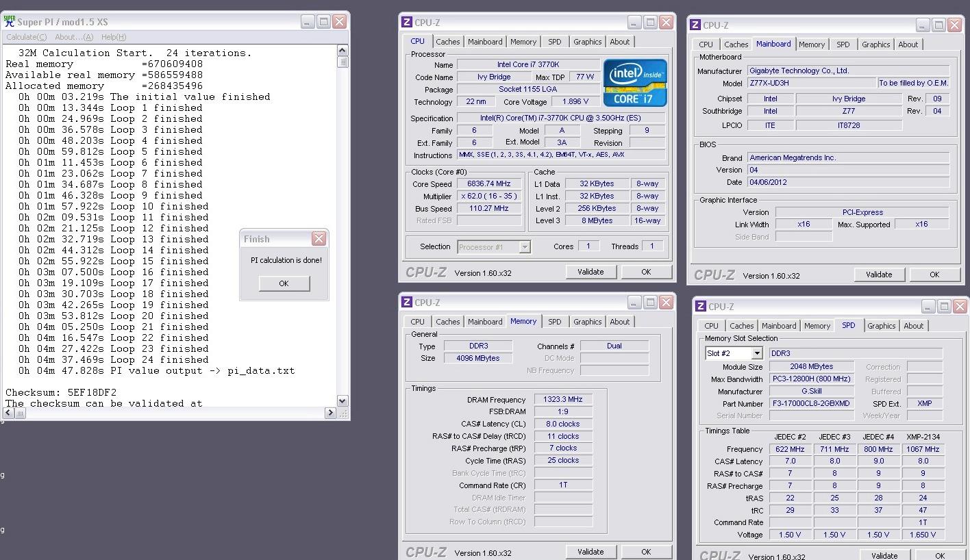Viewport: 970px width, 560px height.
Task: Open the About tab in the CPU-Z CPU window
Action: 620,42
